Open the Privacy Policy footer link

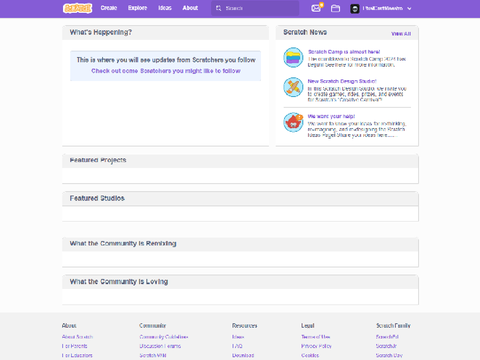pos(316,346)
